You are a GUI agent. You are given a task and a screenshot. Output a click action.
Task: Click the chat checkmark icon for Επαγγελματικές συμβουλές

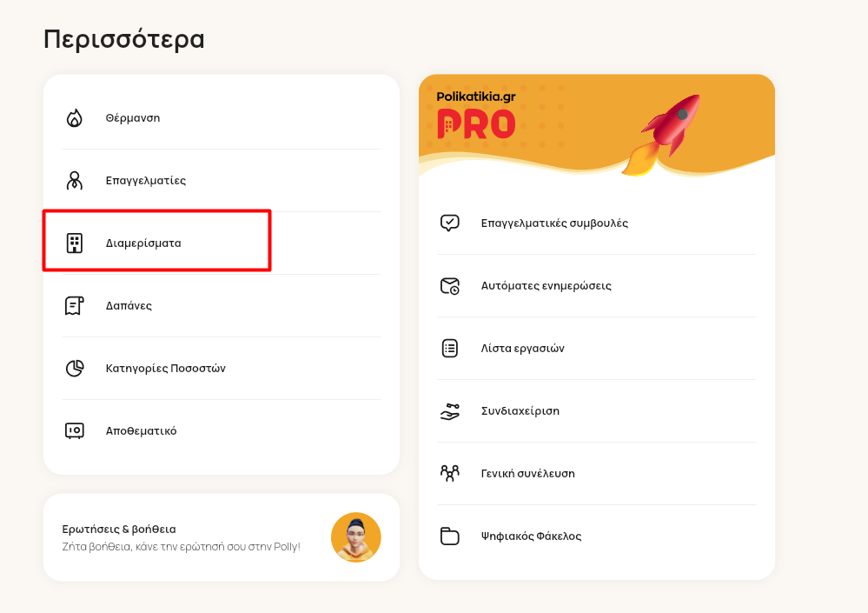point(449,223)
